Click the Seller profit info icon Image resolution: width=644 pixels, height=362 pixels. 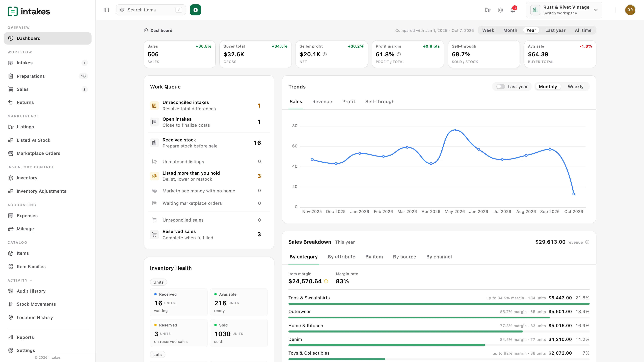point(325,54)
